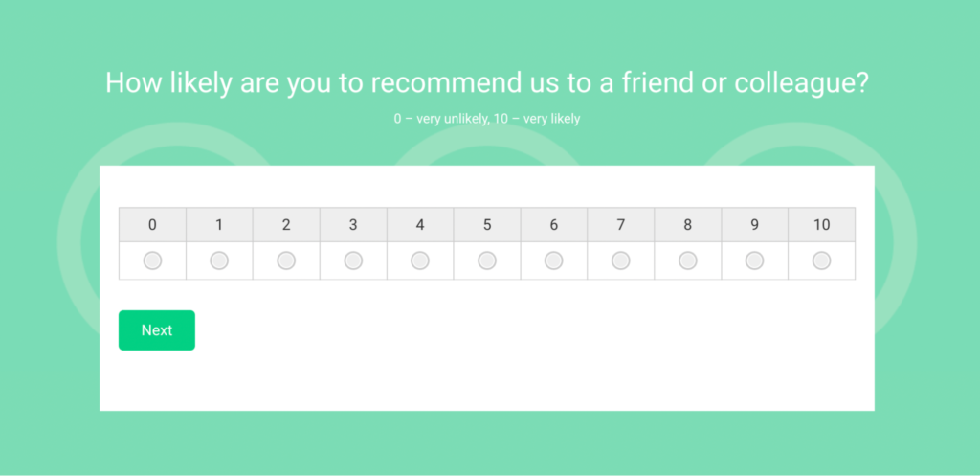Mark the radio button under 4
This screenshot has width=980, height=476.
[420, 261]
